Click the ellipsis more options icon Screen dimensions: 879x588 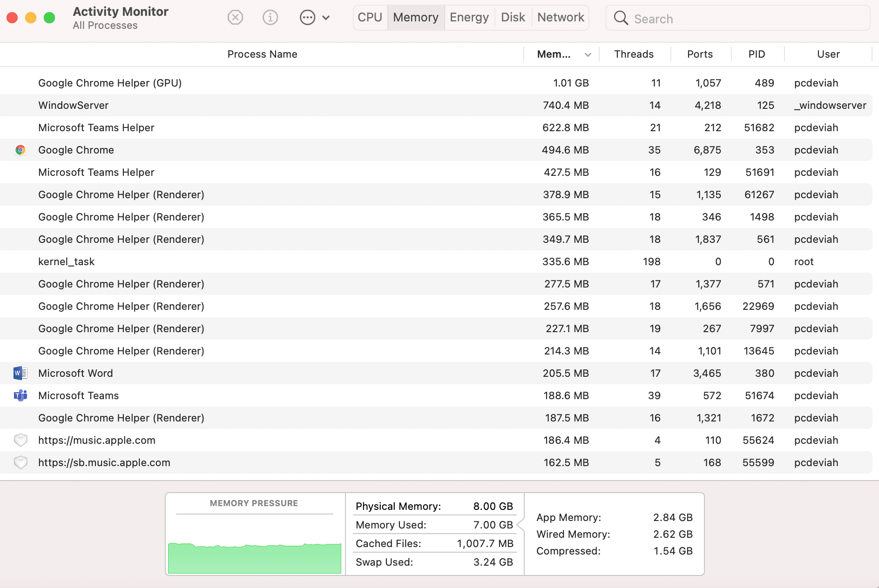[x=307, y=18]
